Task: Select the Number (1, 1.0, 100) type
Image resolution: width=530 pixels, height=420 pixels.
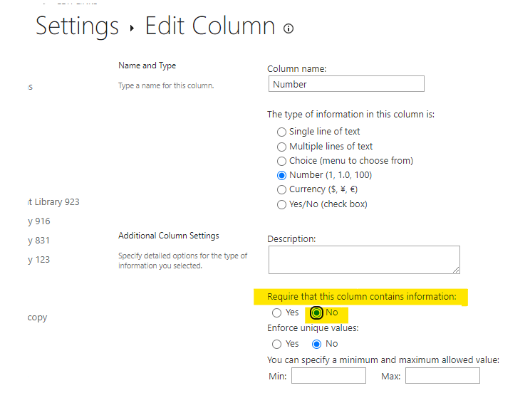Action: (x=281, y=175)
